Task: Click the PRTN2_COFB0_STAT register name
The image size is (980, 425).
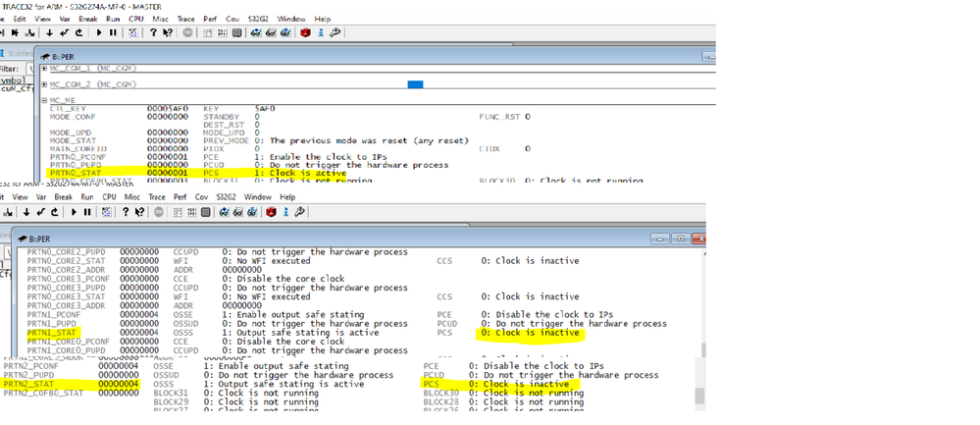Action: [43, 394]
